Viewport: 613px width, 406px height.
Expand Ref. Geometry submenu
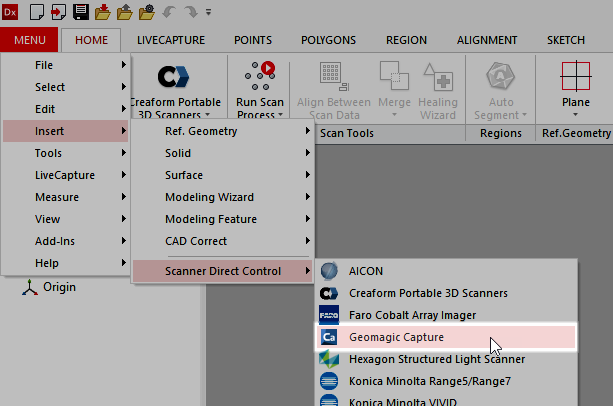223,131
